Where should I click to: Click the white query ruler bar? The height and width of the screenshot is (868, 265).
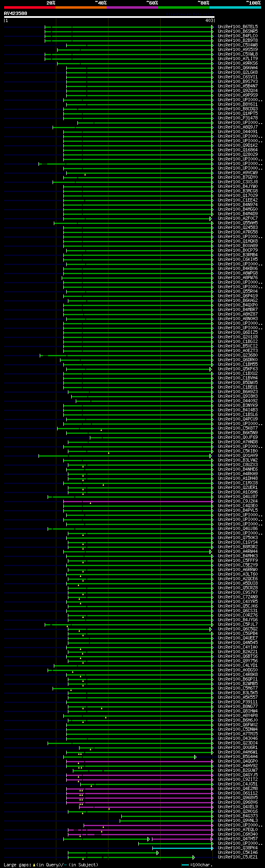[109, 17]
